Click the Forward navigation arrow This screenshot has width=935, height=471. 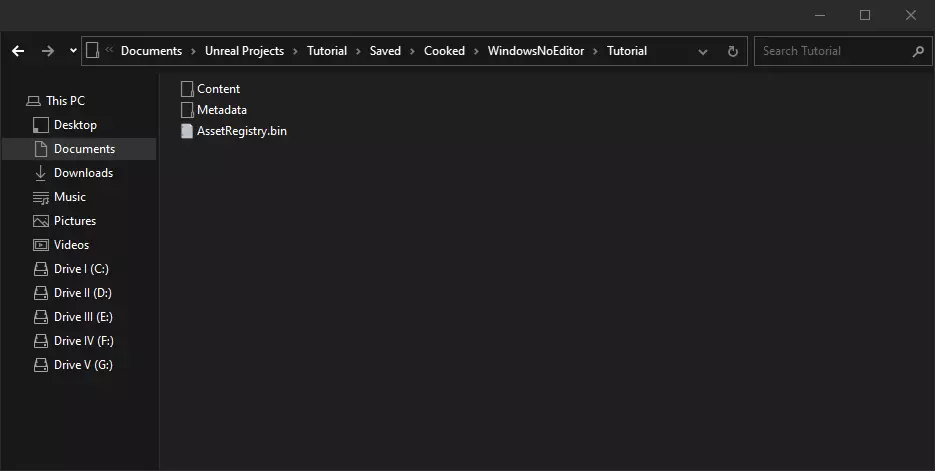coord(47,51)
